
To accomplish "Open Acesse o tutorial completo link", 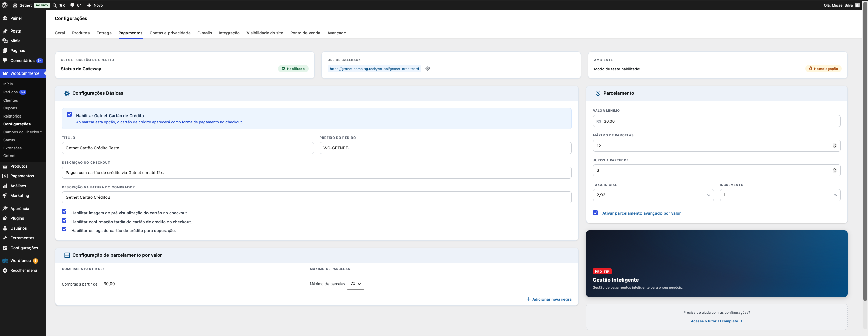I will [x=716, y=321].
